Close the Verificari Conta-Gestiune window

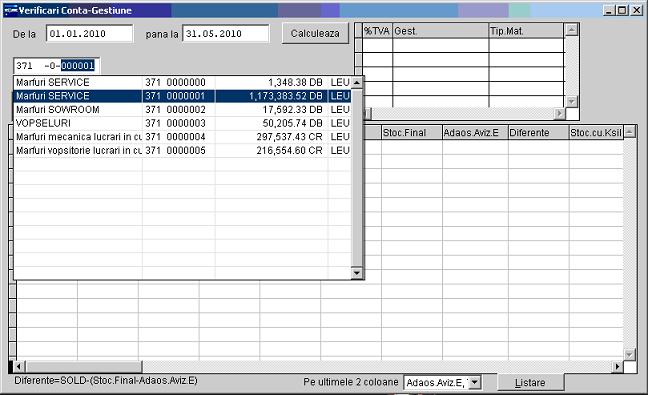(637, 10)
